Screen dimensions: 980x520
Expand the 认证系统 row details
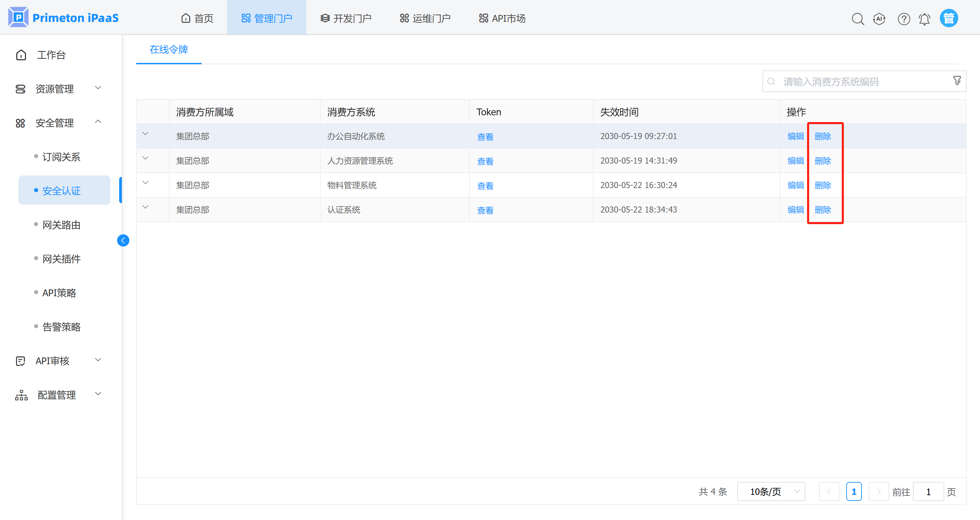[145, 207]
